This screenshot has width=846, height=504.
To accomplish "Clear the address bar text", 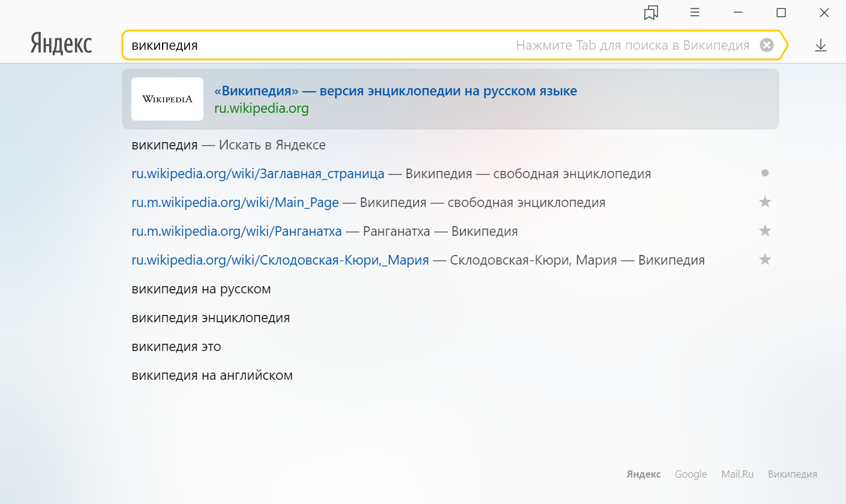I will [766, 45].
